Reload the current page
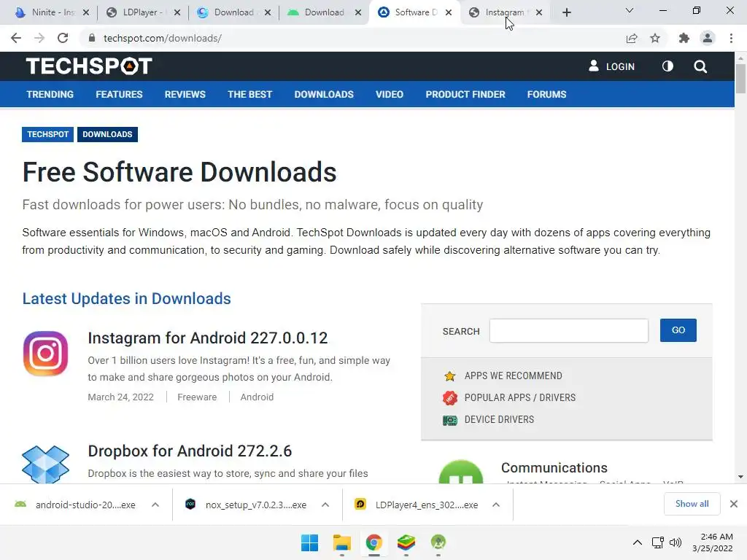This screenshot has height=560, width=747. (63, 38)
